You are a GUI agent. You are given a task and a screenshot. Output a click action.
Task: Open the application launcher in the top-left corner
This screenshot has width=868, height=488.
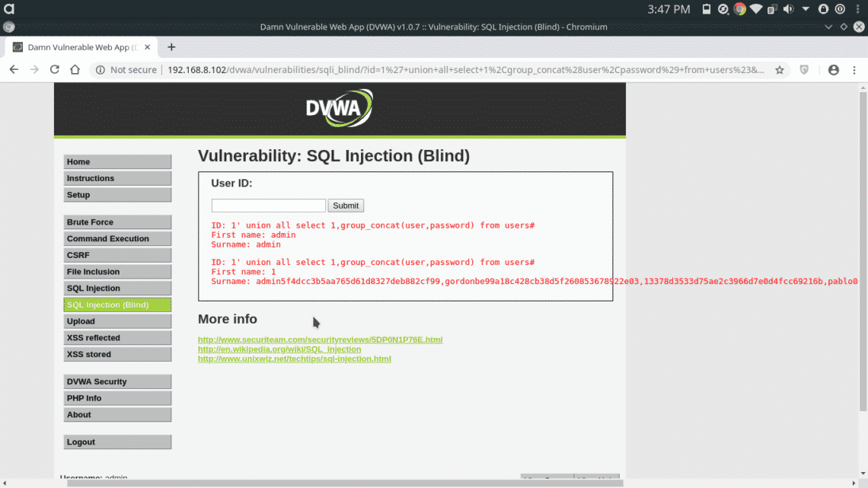click(9, 9)
